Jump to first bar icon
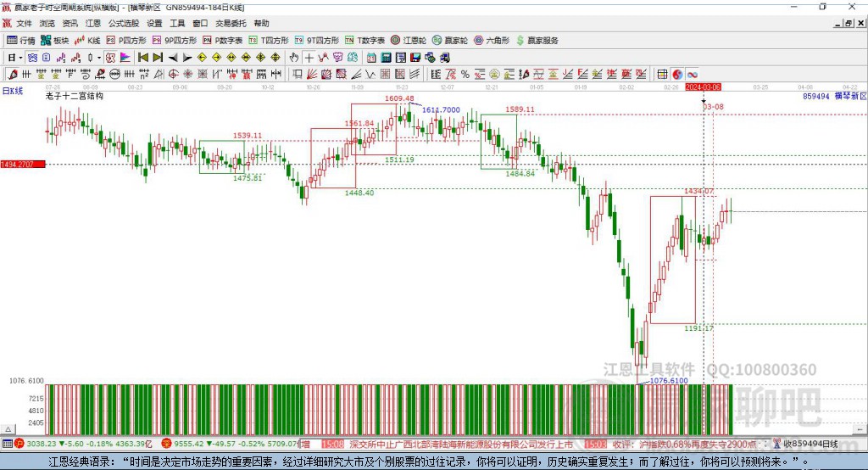Screen dimensions: 868x470 pyautogui.click(x=142, y=58)
